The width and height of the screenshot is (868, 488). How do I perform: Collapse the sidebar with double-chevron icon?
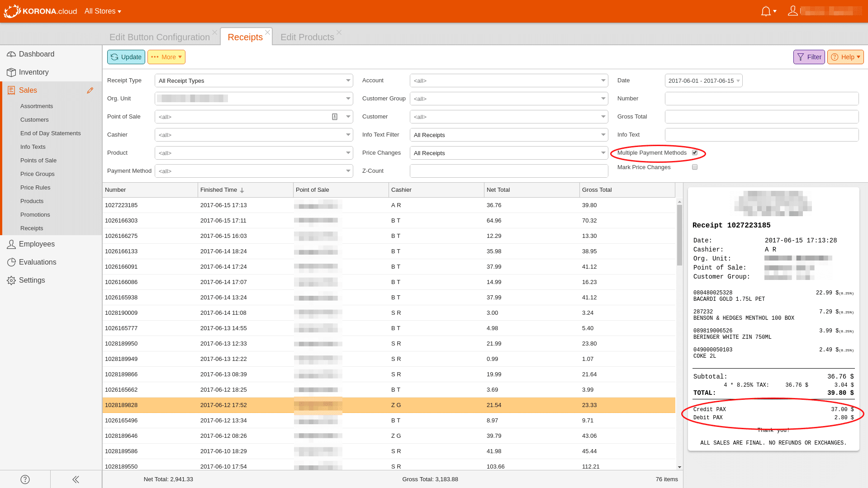(x=76, y=479)
